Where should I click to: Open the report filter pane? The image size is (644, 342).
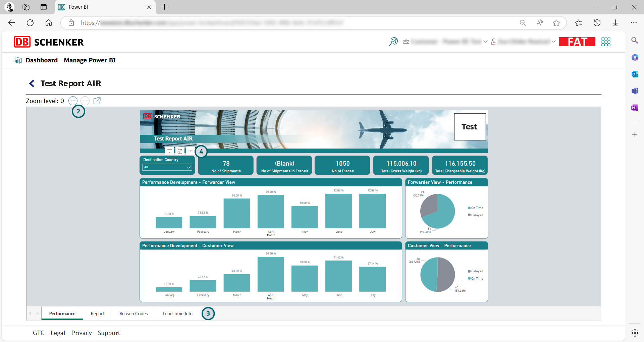pos(169,151)
